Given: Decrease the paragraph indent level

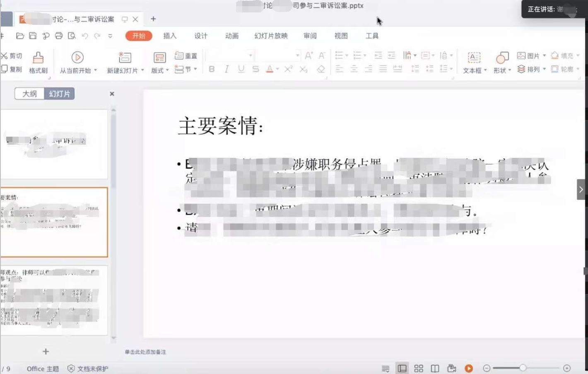Looking at the screenshot, I should click(x=378, y=55).
